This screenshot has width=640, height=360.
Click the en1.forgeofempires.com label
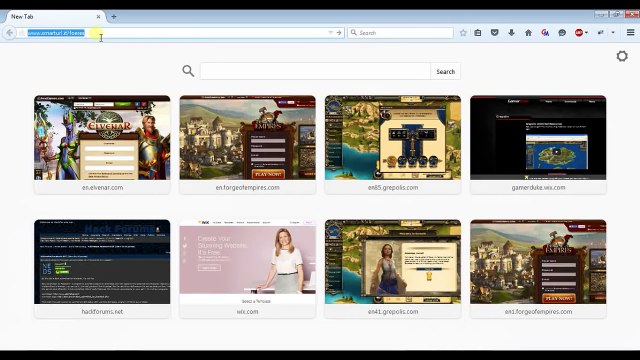[x=538, y=312]
